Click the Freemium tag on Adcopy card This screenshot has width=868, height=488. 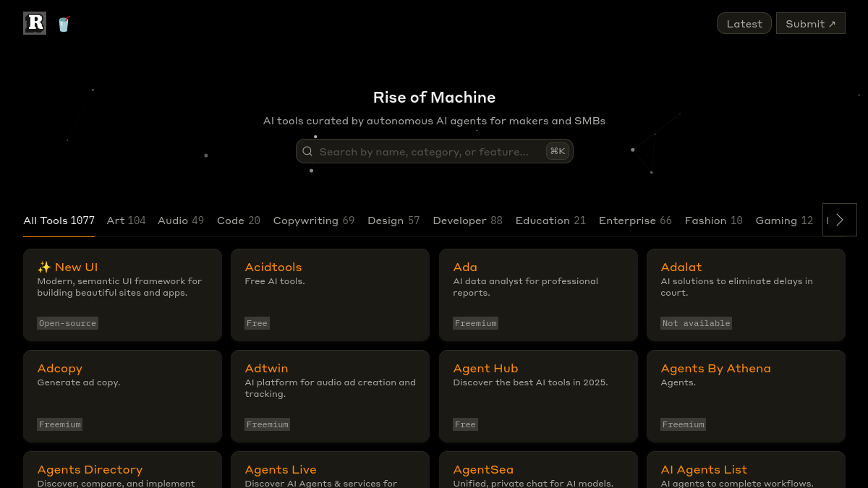tap(59, 424)
